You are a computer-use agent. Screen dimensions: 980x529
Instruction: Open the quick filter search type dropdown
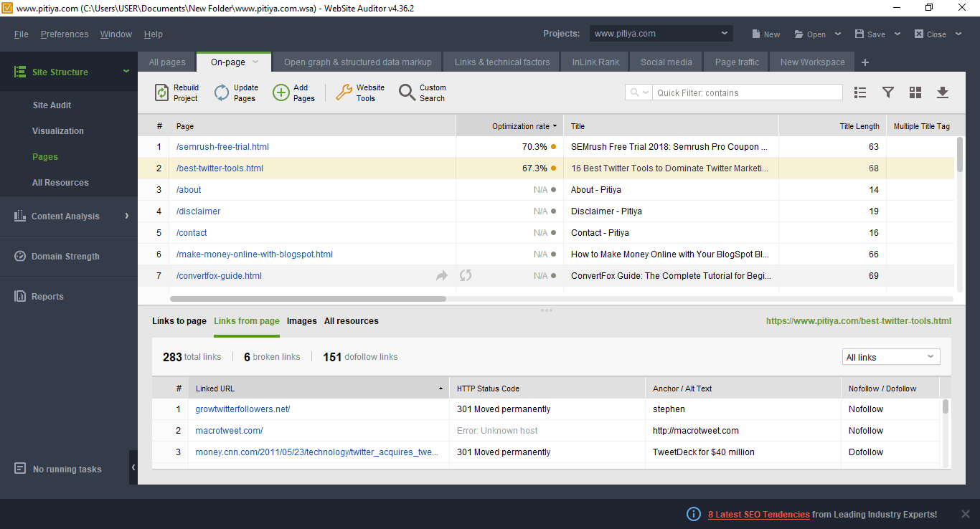pyautogui.click(x=639, y=92)
